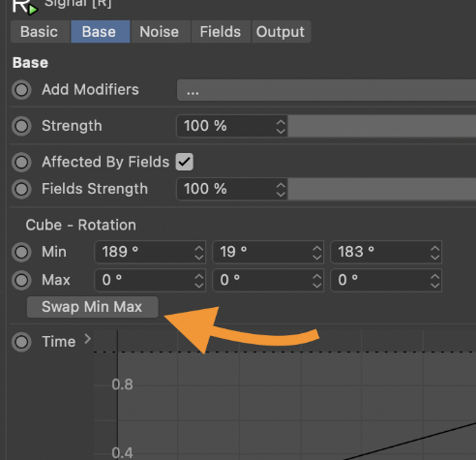Click the Swap Min Max button

click(93, 307)
